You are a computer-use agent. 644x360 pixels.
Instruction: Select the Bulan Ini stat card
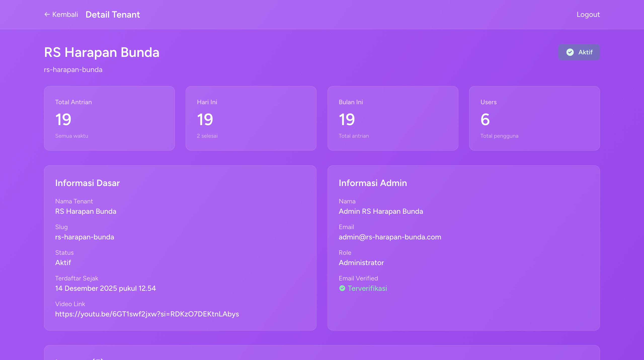click(393, 118)
